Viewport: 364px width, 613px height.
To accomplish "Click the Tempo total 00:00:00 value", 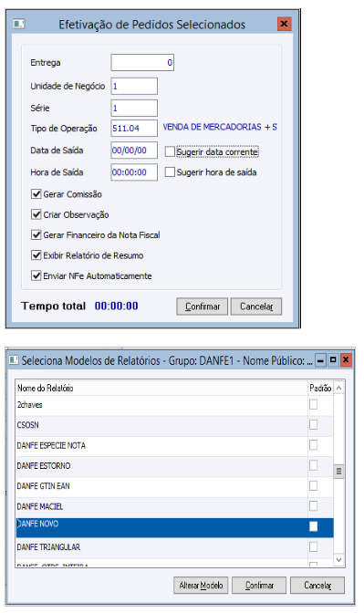I will [x=116, y=306].
